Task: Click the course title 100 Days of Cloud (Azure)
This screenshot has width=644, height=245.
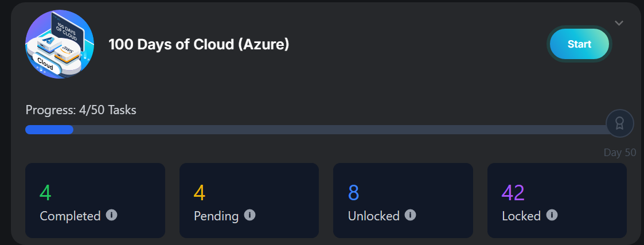Action: pyautogui.click(x=198, y=44)
